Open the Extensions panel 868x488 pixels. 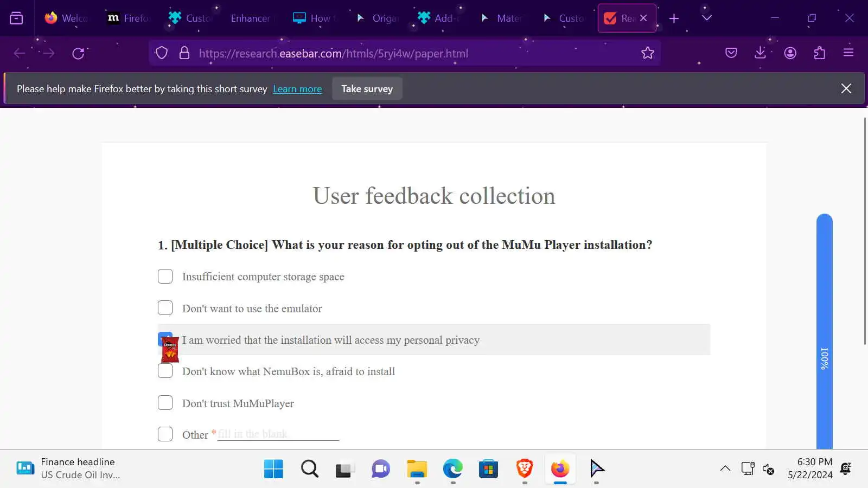(x=819, y=53)
